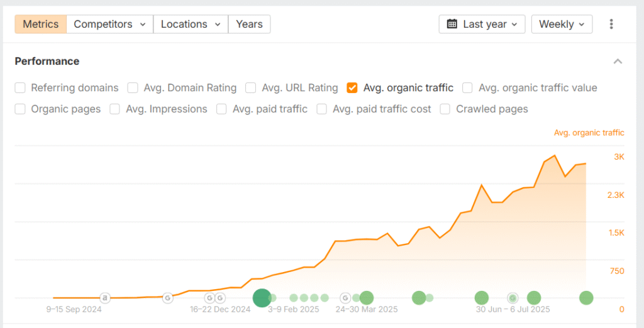Collapse the Performance section chevron
This screenshot has width=644, height=328.
click(x=618, y=62)
